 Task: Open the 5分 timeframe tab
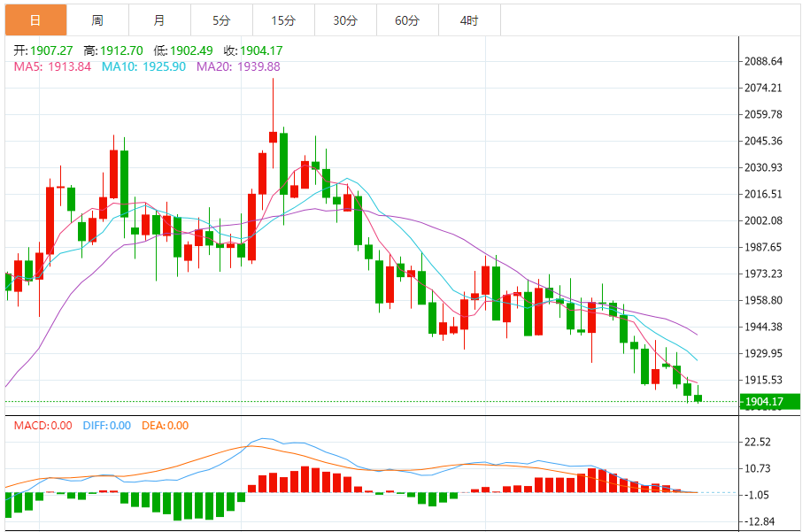coord(221,20)
